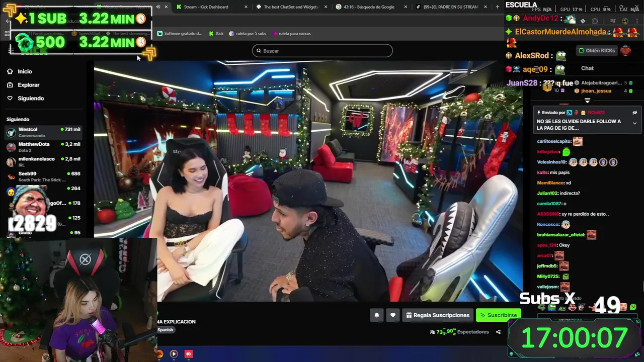Toggle the follow heart button
The image size is (644, 362).
[x=393, y=315]
